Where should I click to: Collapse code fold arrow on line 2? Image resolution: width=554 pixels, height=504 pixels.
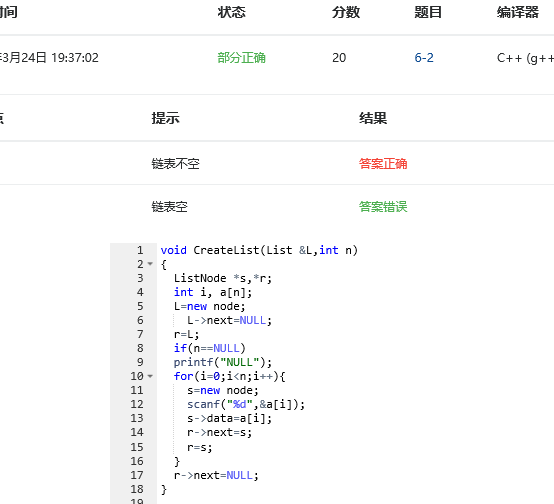pos(150,264)
